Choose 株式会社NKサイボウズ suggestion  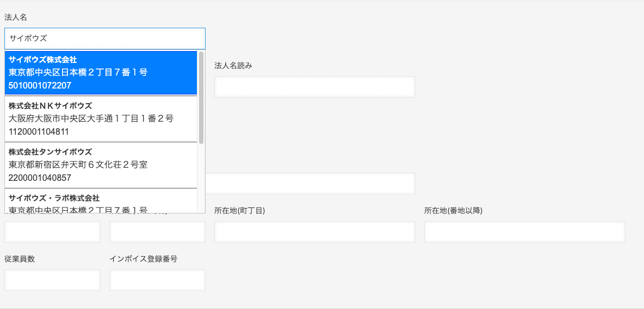coord(101,119)
